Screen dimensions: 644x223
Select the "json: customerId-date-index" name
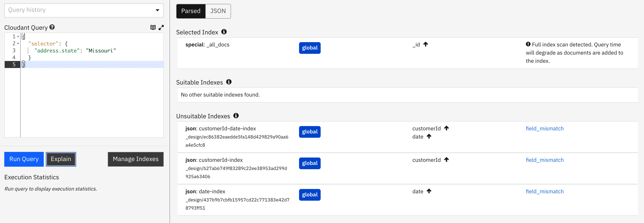220,129
